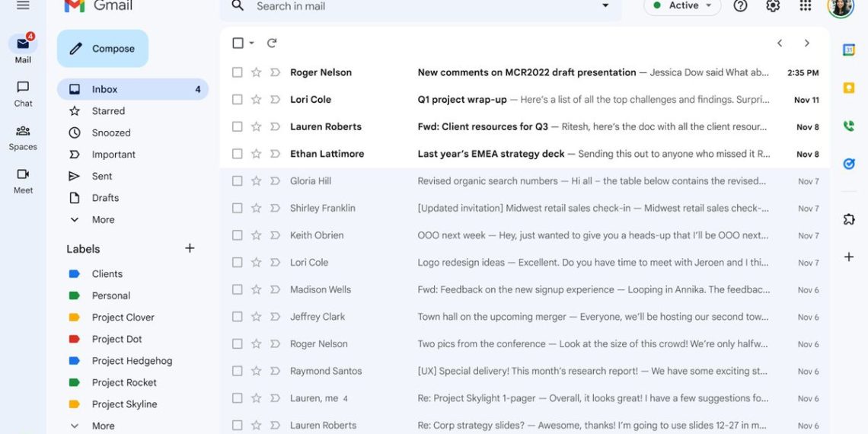This screenshot has width=868, height=434.
Task: Compose a new email
Action: click(103, 49)
